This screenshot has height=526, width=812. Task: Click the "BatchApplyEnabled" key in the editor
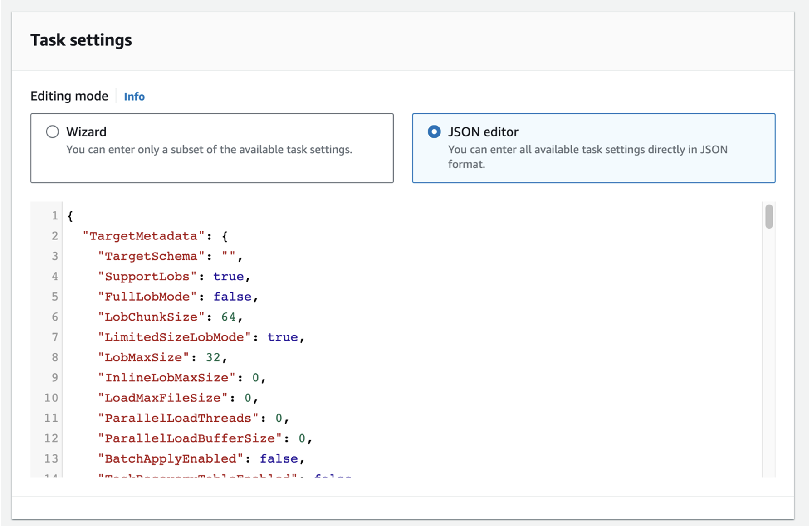[171, 459]
